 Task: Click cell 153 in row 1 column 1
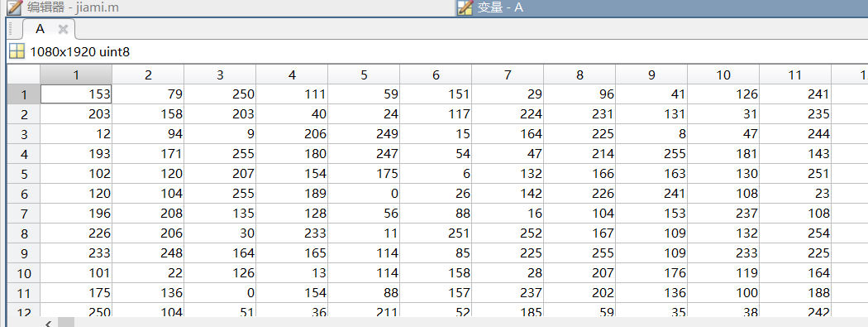(x=76, y=94)
